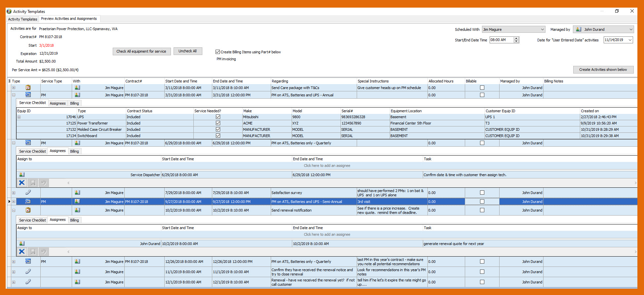Expand the 3/11/2018 Send Care package row
This screenshot has width=644, height=295.
14,88
